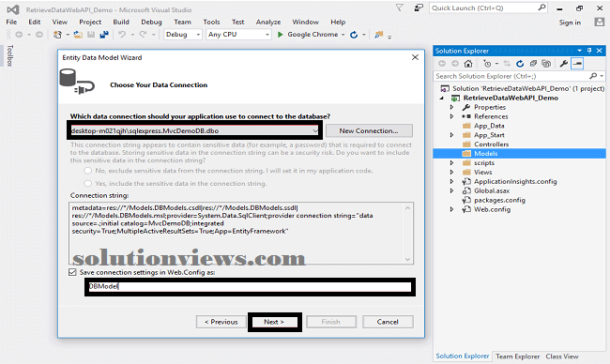Click the Redo toolbar icon

pos(144,35)
